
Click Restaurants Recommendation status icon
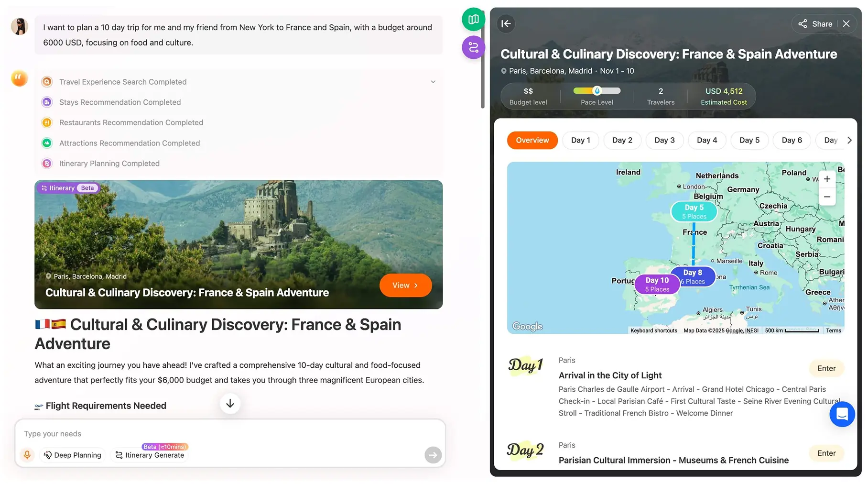coord(47,123)
